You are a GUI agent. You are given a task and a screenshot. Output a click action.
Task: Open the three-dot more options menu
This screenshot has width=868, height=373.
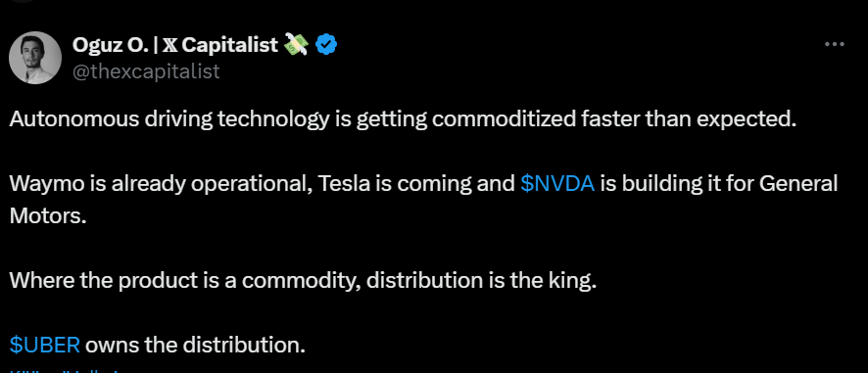(x=835, y=44)
